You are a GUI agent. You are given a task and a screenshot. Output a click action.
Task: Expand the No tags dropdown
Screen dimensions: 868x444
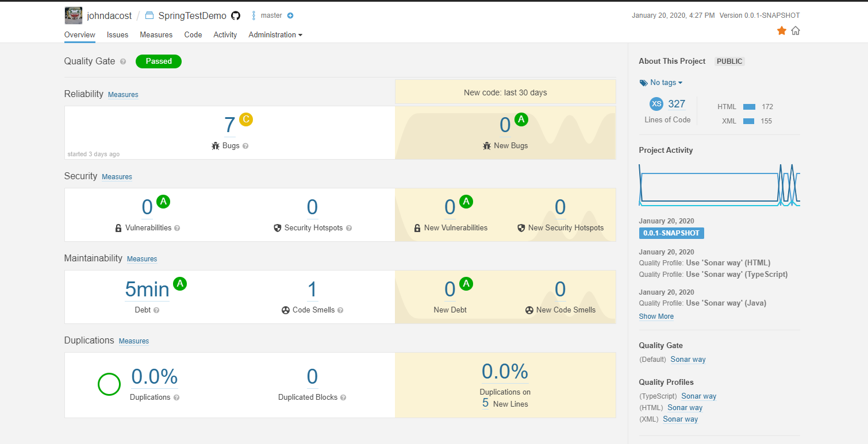pyautogui.click(x=661, y=83)
